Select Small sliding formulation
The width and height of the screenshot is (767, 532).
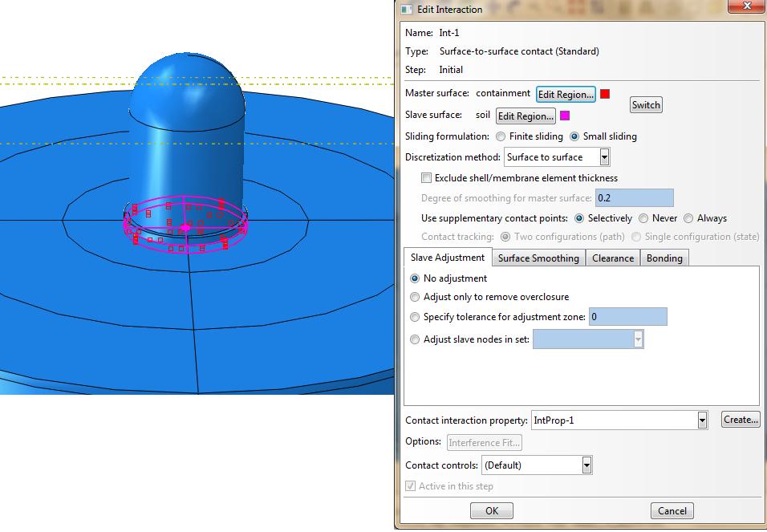574,136
